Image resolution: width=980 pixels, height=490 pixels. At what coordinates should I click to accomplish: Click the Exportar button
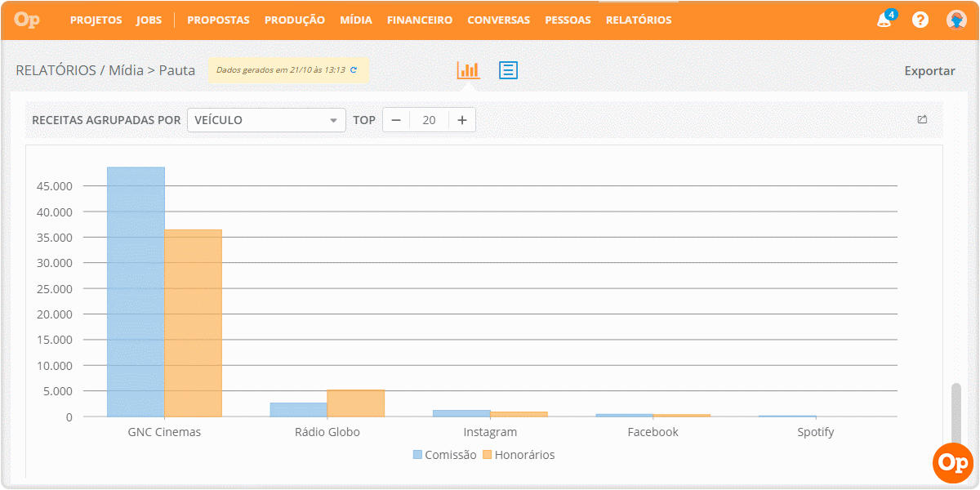[x=929, y=71]
